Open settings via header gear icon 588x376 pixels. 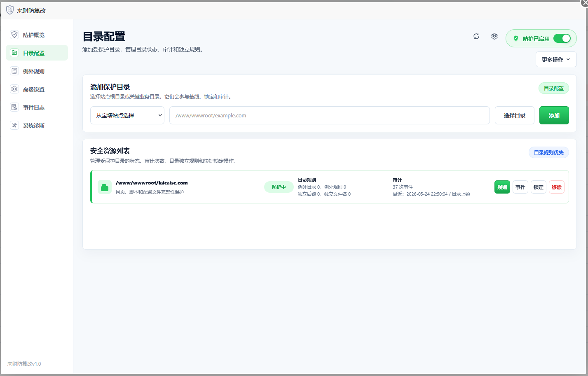pyautogui.click(x=494, y=36)
